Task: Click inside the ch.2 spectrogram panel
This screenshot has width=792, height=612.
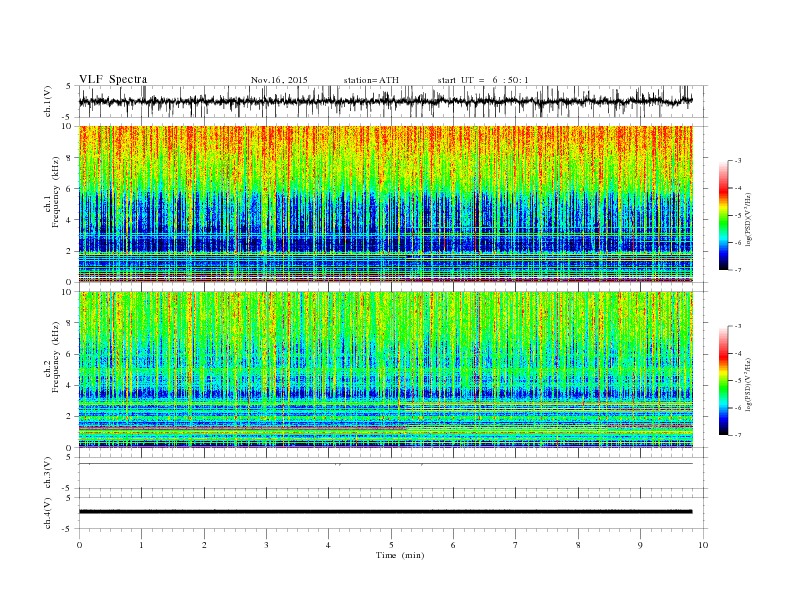Action: (x=385, y=370)
